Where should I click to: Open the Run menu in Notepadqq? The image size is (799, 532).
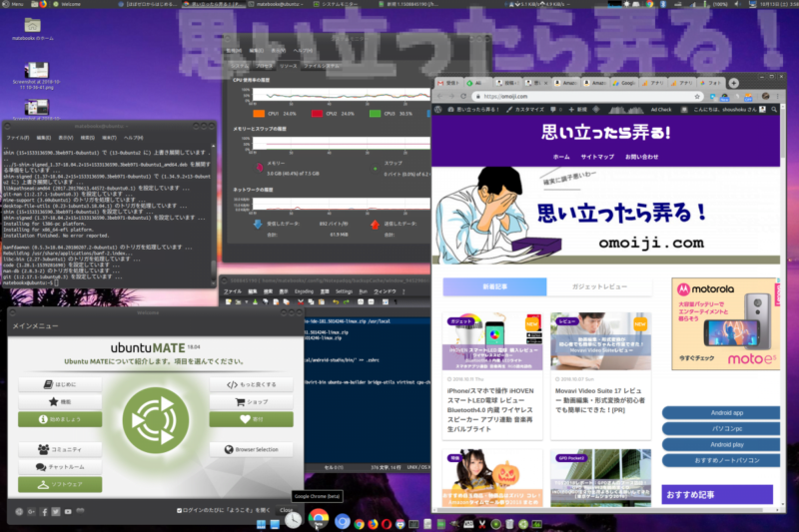[363, 291]
